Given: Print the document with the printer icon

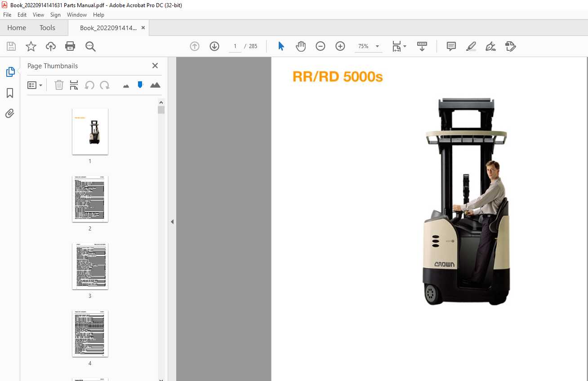Looking at the screenshot, I should 70,46.
